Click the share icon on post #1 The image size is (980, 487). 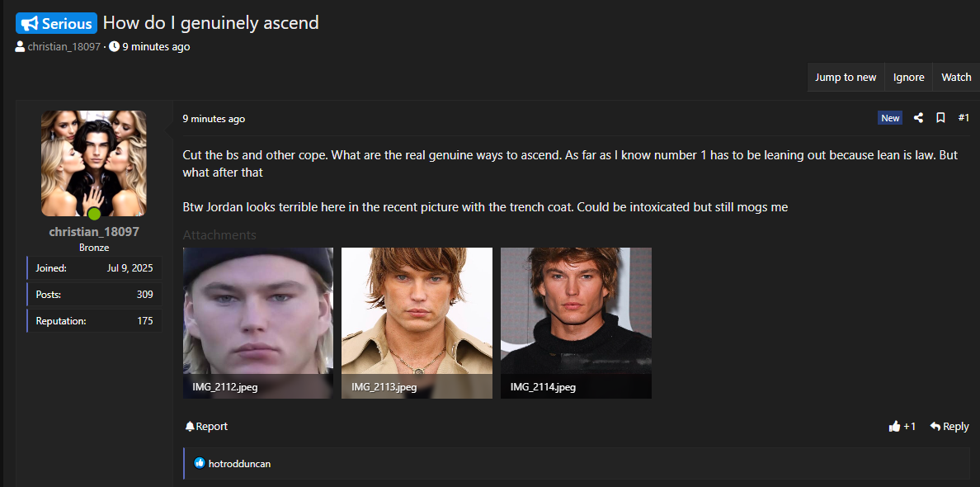918,117
